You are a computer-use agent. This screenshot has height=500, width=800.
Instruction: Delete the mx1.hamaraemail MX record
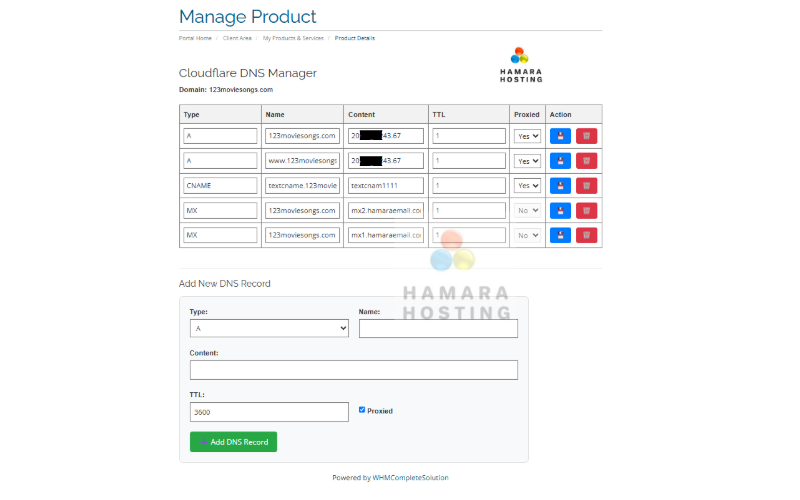586,235
